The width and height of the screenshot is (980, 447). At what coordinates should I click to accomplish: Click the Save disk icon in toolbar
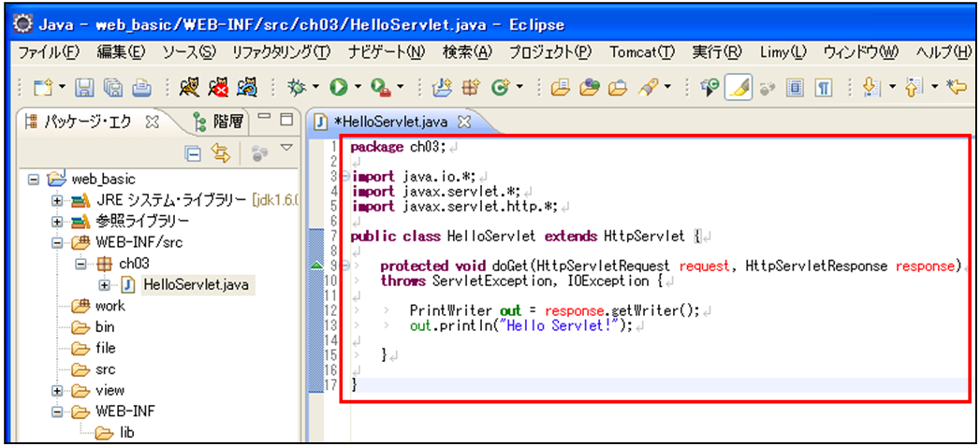pyautogui.click(x=84, y=88)
